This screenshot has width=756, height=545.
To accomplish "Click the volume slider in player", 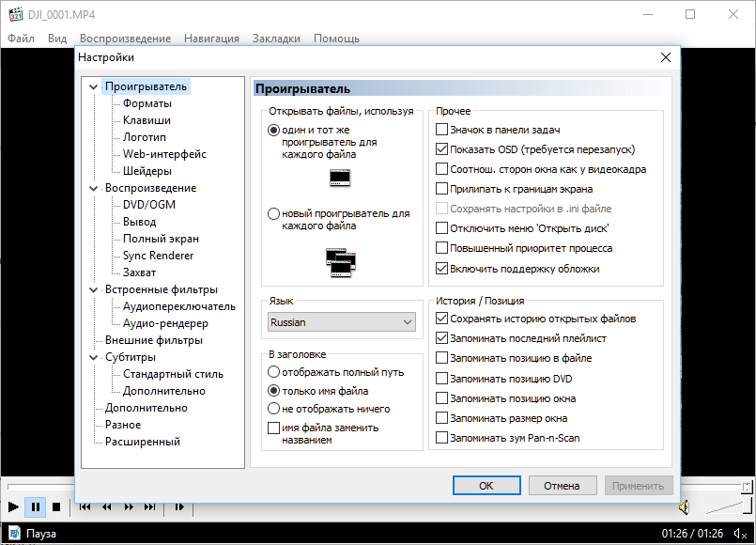I will [728, 507].
